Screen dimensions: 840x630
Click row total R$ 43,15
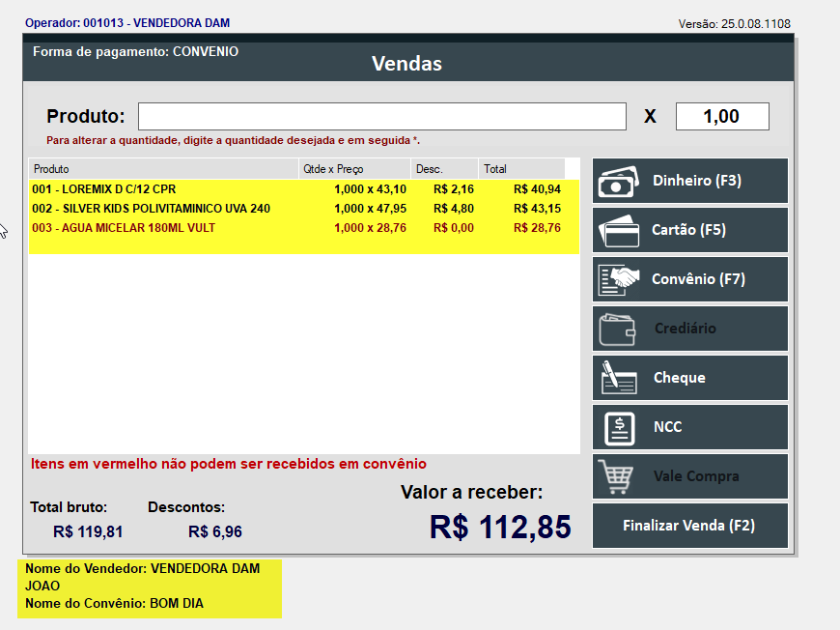[x=538, y=209]
